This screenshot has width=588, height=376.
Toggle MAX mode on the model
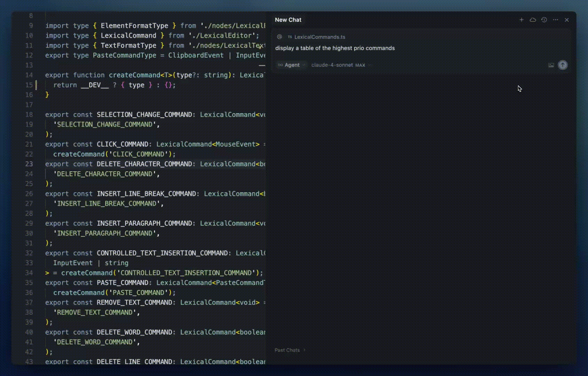click(361, 65)
